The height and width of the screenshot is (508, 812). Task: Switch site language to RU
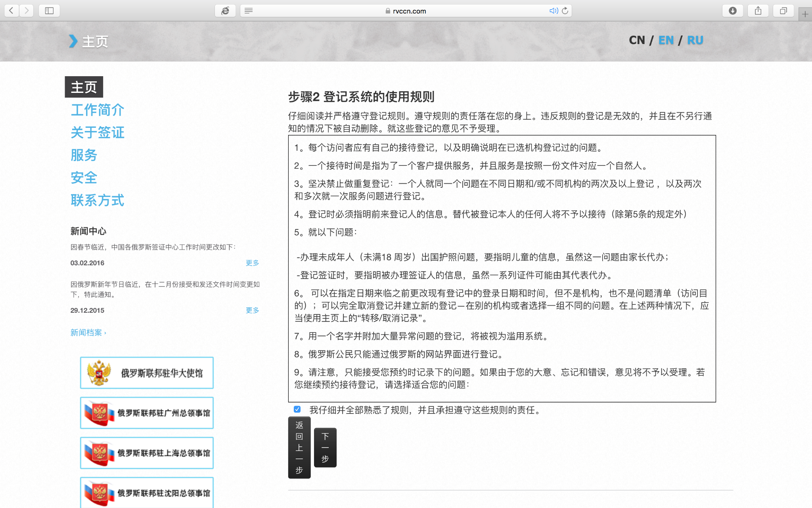coord(695,40)
